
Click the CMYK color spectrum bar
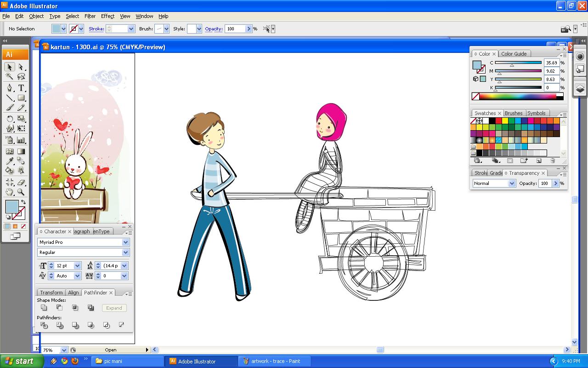pos(518,97)
